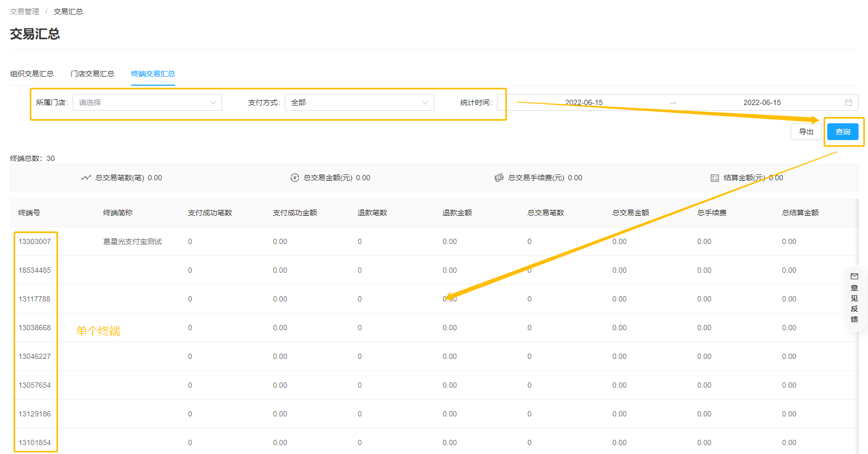Click the 终端总数: 30 text

(32, 158)
